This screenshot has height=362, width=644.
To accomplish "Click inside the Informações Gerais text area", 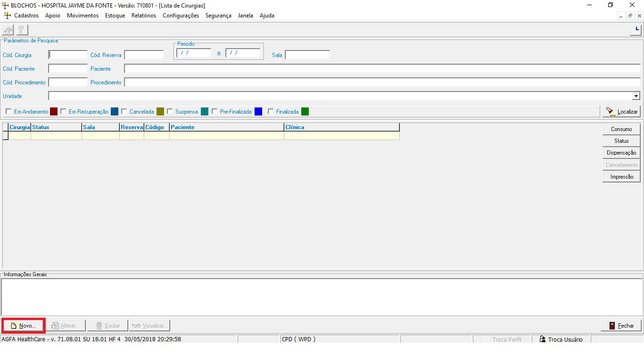I will (322, 296).
